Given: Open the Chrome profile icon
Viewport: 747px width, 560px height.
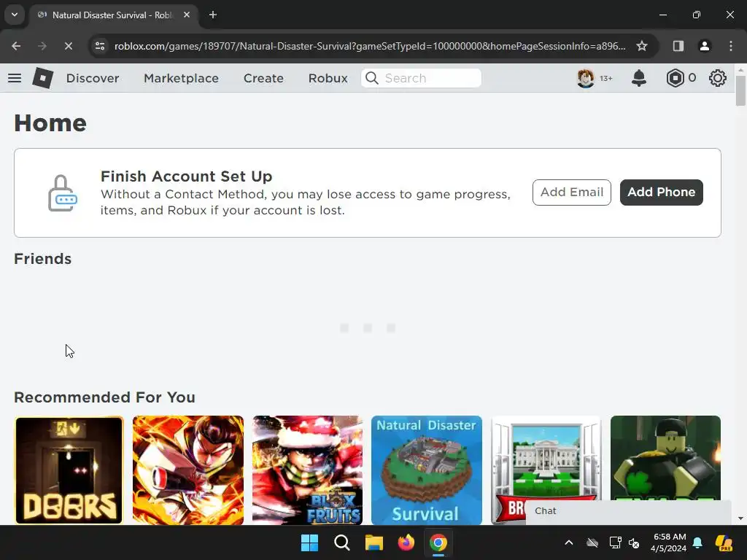Looking at the screenshot, I should [x=704, y=46].
